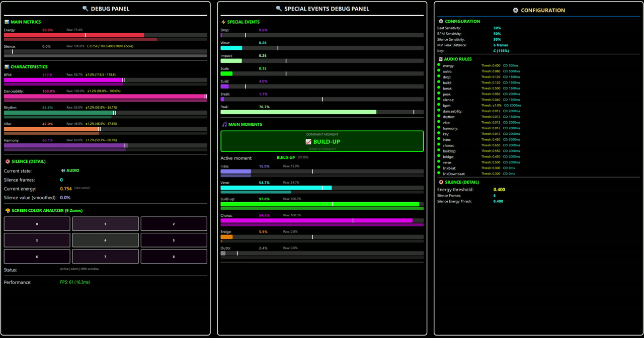The height and width of the screenshot is (338, 644).
Task: Click the music note icon beside MAIN MOMENTS
Action: pyautogui.click(x=224, y=124)
